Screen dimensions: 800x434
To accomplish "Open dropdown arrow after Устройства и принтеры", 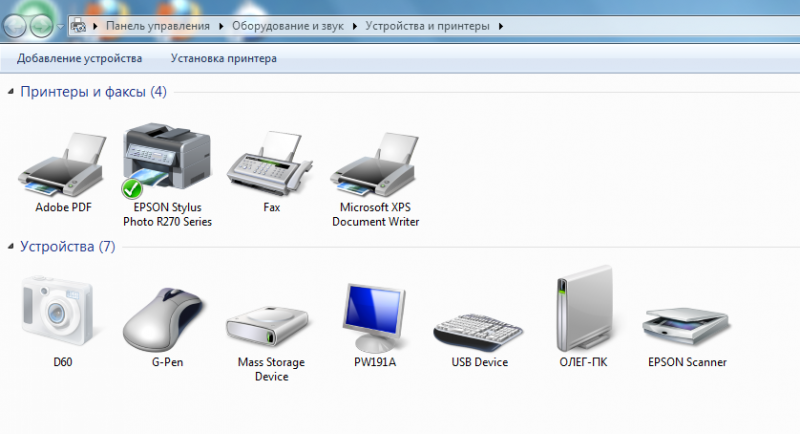I will click(501, 26).
